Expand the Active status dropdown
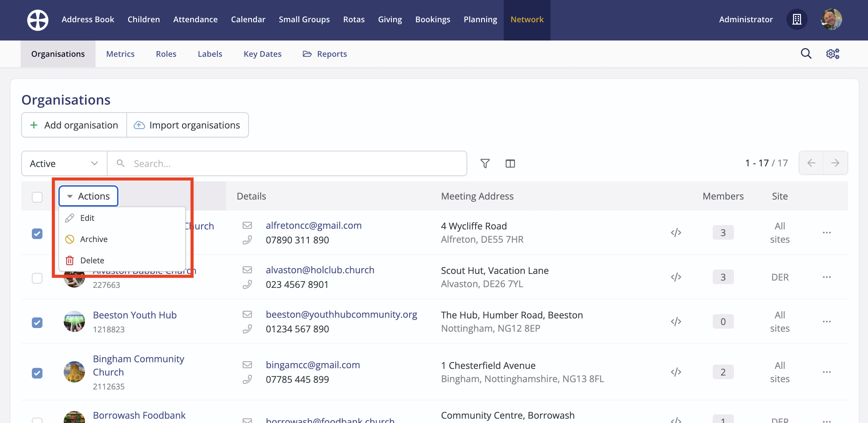 64,163
